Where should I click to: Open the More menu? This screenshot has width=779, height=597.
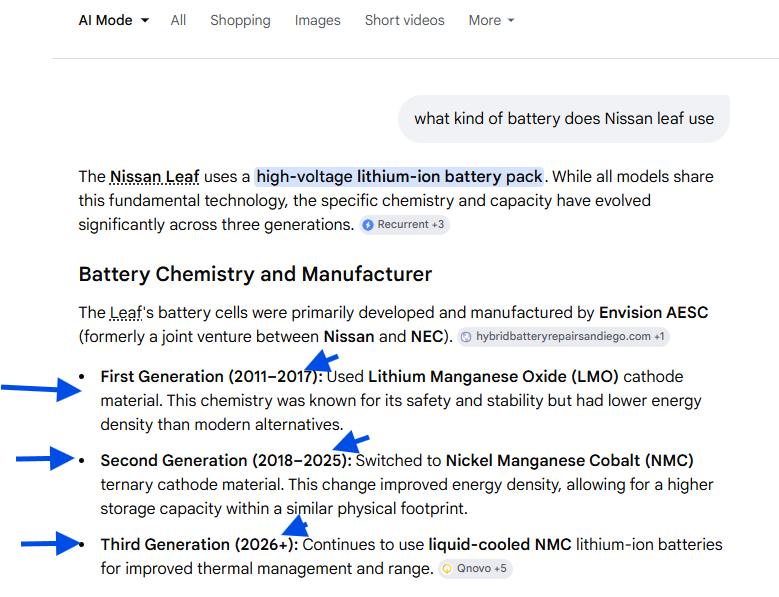[491, 20]
